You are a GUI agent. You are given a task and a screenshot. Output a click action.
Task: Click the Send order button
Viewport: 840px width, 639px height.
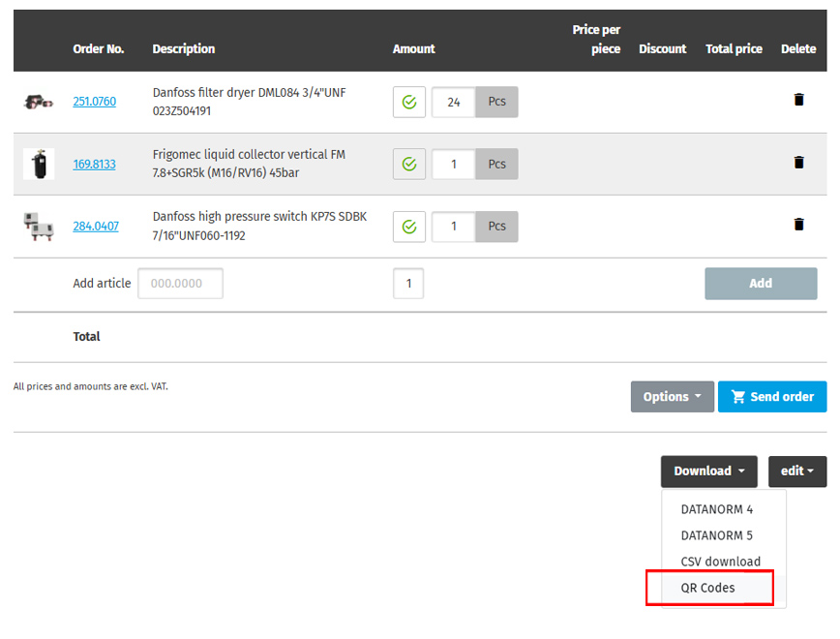pos(772,397)
